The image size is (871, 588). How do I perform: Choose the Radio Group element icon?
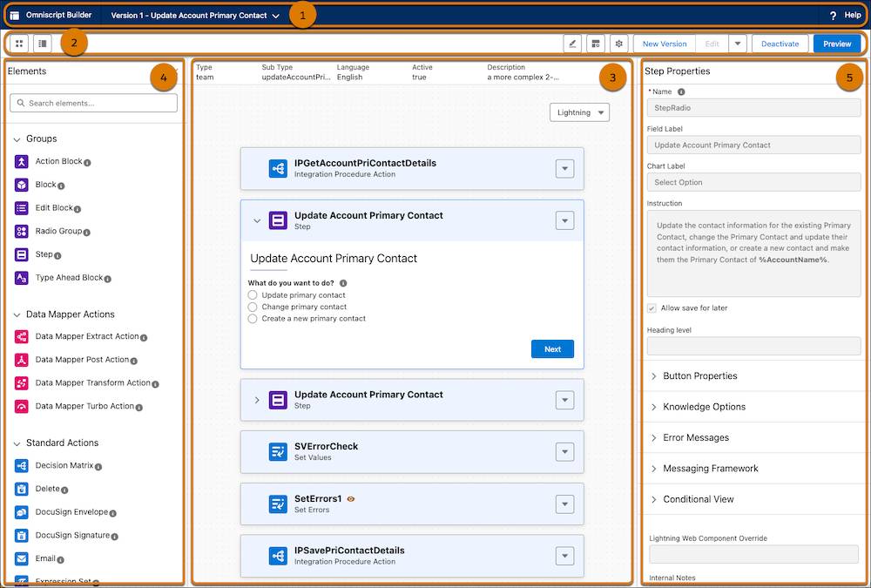[21, 232]
